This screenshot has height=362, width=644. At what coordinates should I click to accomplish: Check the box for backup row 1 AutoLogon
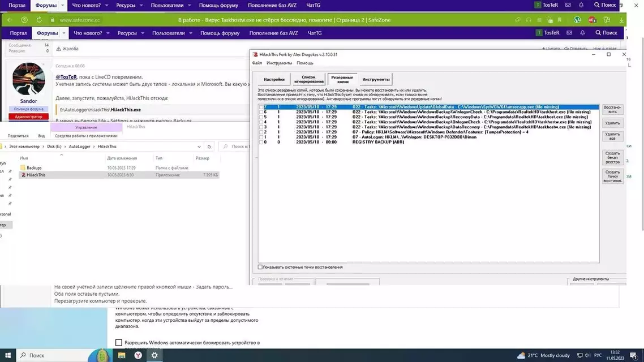(x=261, y=137)
